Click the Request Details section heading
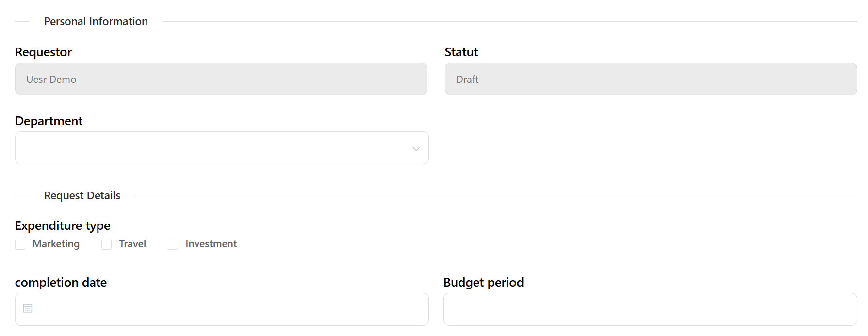This screenshot has height=336, width=868. point(82,195)
